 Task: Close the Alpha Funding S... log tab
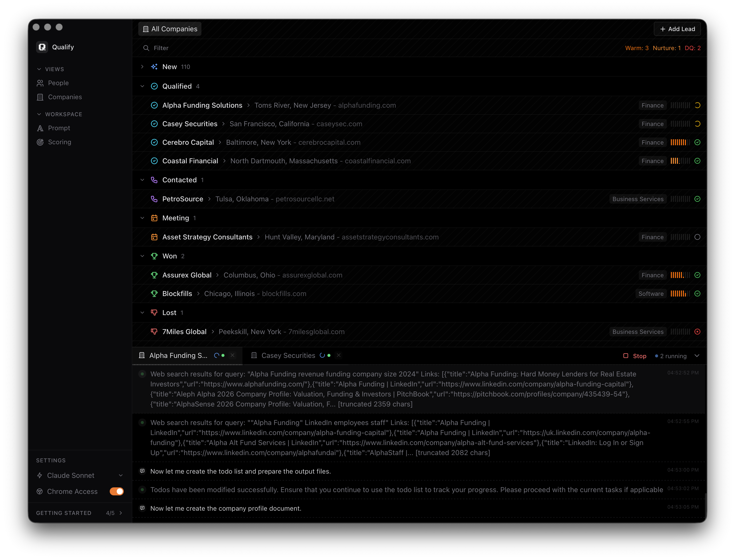click(x=233, y=355)
